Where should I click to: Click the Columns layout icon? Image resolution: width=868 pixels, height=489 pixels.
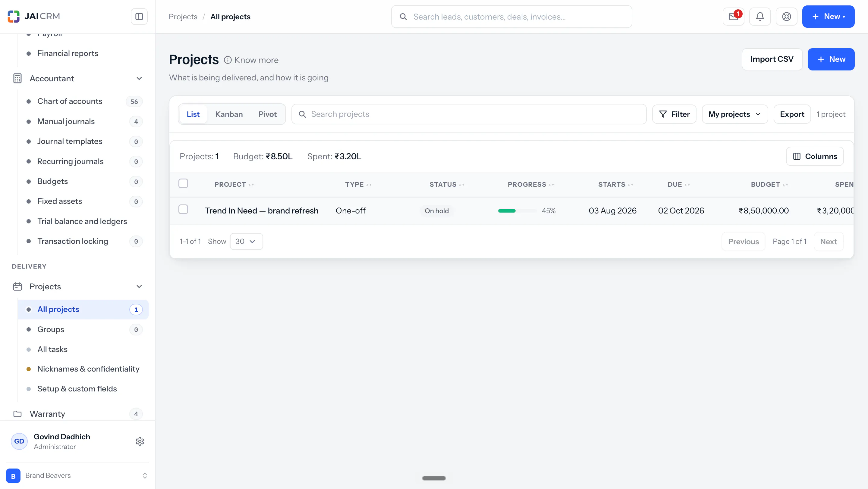797,156
